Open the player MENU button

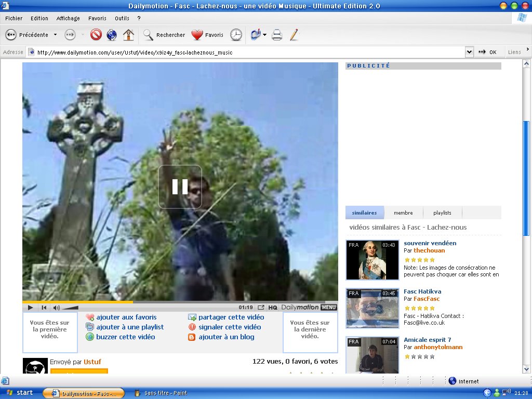pyautogui.click(x=328, y=308)
